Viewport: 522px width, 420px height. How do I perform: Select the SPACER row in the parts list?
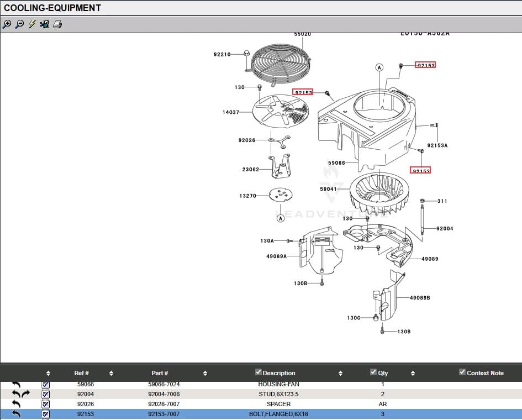click(x=278, y=404)
